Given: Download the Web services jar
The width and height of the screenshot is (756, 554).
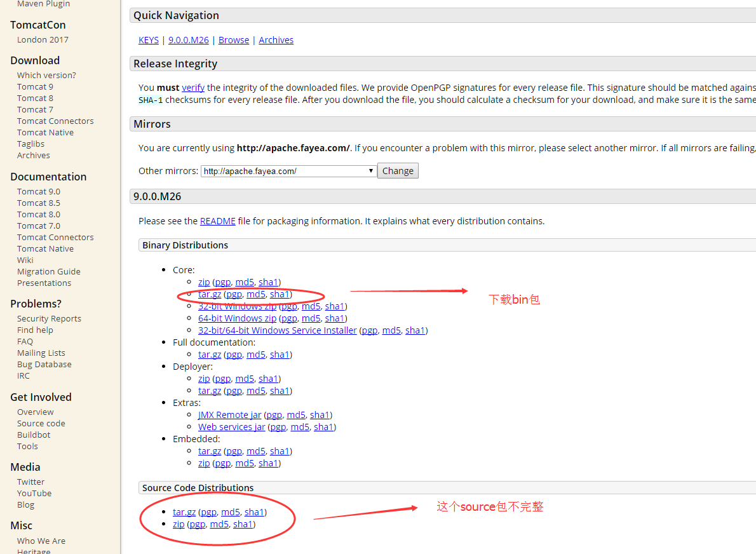Looking at the screenshot, I should click(x=231, y=427).
